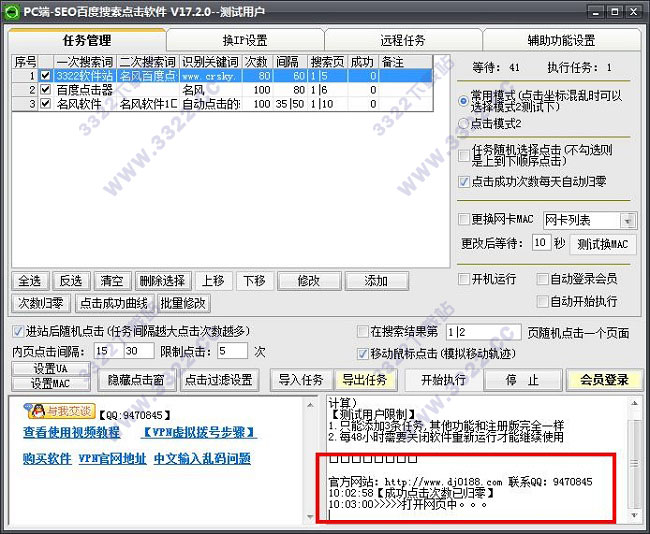
Task: Uncheck the checkbox for task row 百度点击器
Action: pos(46,90)
